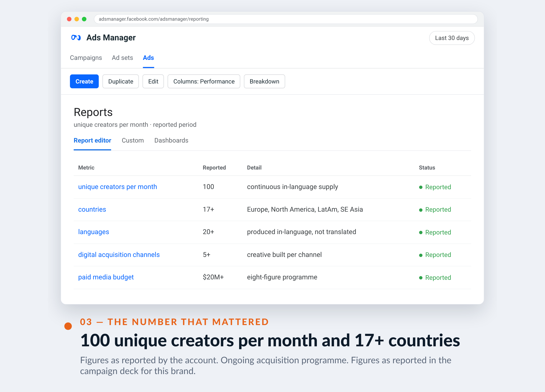Click the reported value 17+
Viewport: 545px width, 392px height.
tap(208, 209)
